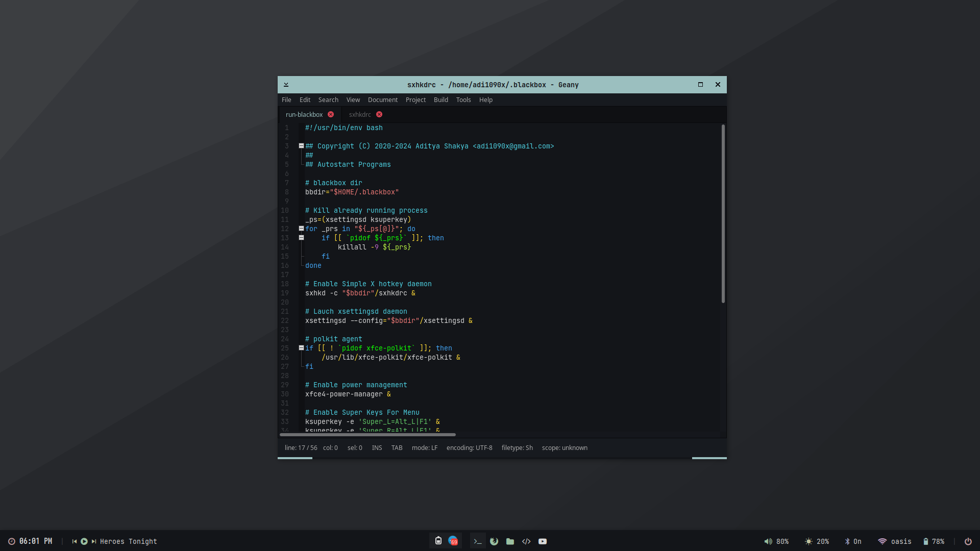Collapse the polkit if block fold marker
The height and width of the screenshot is (551, 980).
[x=301, y=348]
